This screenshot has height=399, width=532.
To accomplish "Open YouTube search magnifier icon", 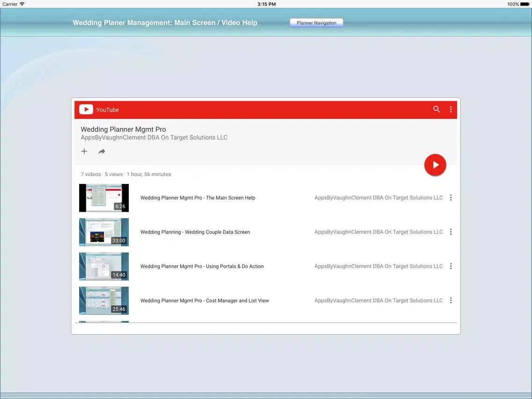I will tap(436, 109).
